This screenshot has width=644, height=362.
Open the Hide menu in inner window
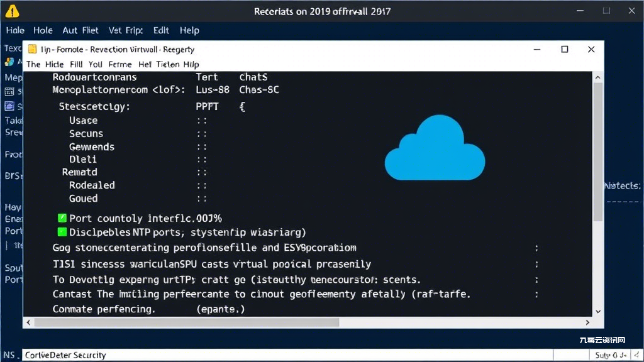(x=54, y=65)
